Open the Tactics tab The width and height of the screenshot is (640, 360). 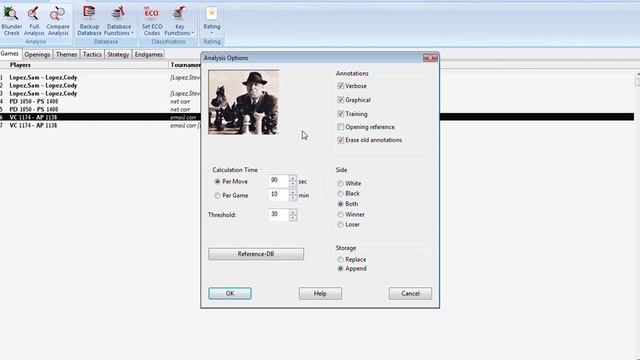[92, 54]
